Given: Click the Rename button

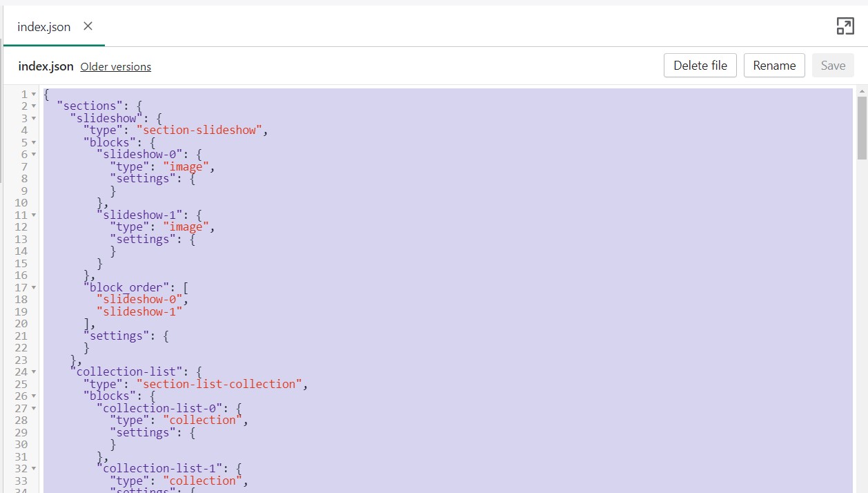Looking at the screenshot, I should pyautogui.click(x=774, y=66).
